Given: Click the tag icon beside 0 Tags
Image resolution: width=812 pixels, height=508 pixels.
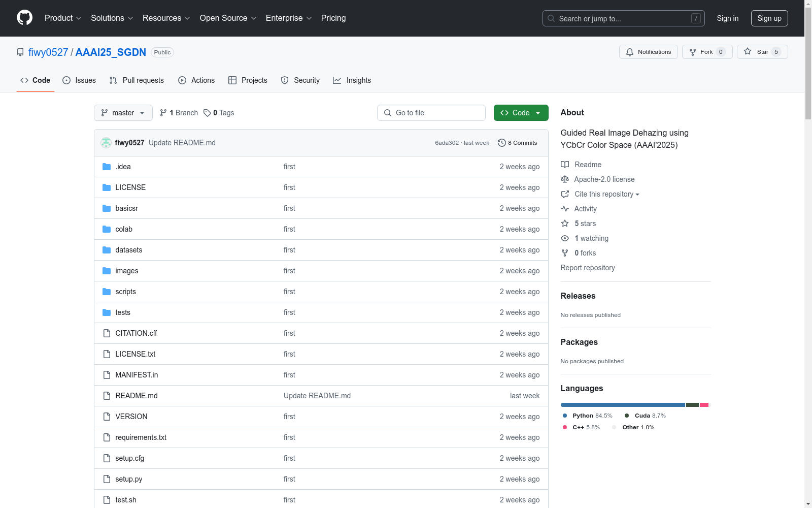Looking at the screenshot, I should coord(207,113).
